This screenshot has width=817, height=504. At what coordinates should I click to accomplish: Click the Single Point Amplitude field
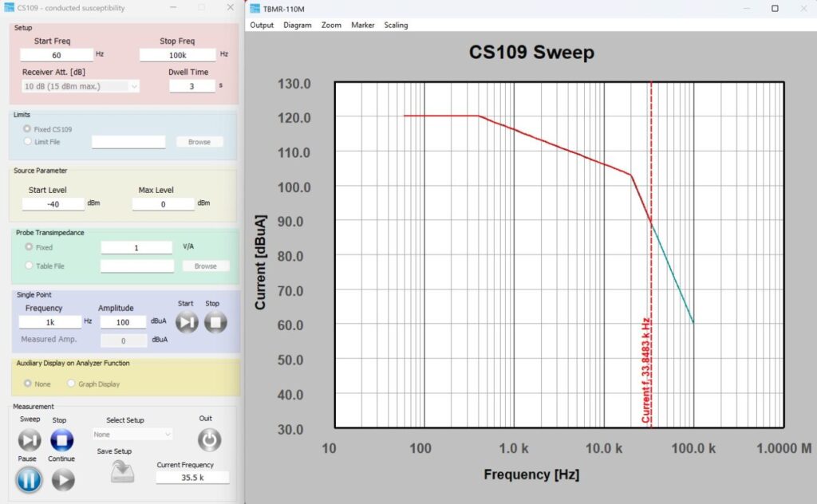(123, 322)
